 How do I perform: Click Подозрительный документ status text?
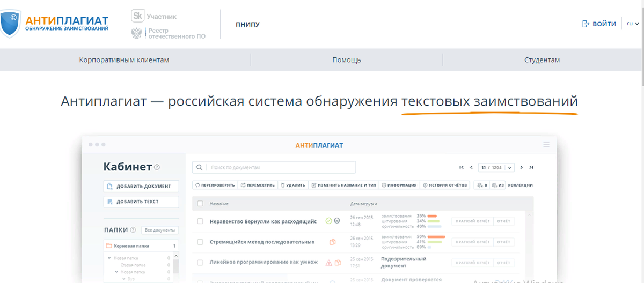(x=403, y=262)
